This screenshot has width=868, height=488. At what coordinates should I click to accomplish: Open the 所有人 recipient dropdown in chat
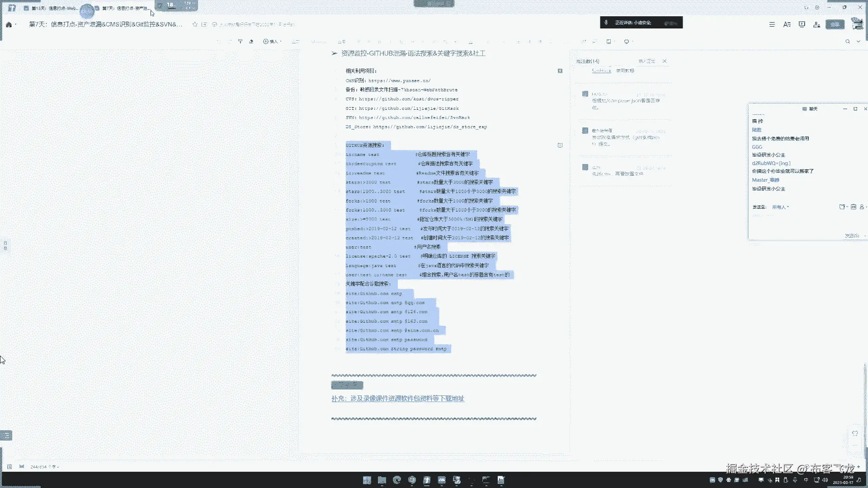click(780, 207)
